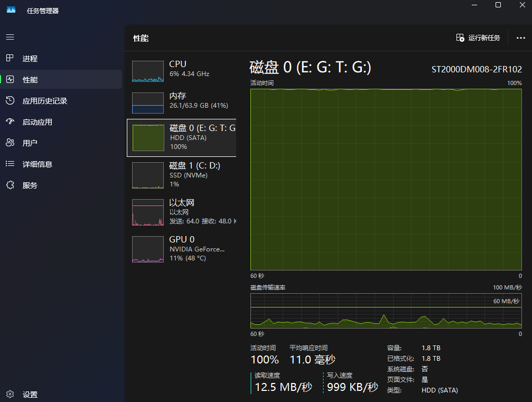Screen dimensions: 532x402
Task: Click the 详细信息 details list icon
Action: [x=10, y=164]
